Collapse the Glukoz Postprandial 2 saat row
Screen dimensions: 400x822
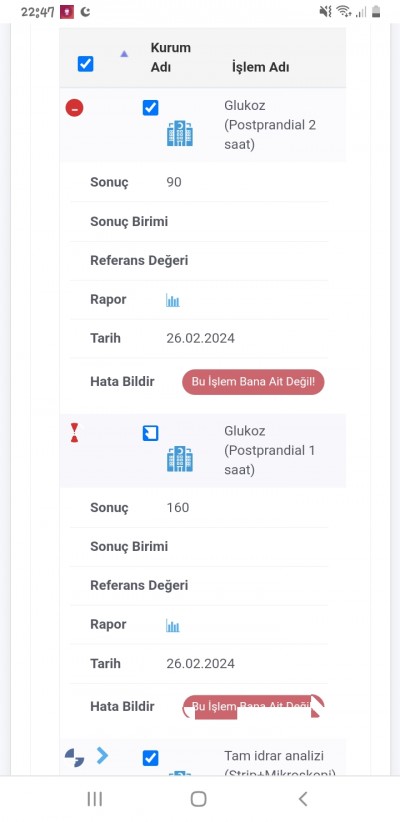click(x=74, y=108)
